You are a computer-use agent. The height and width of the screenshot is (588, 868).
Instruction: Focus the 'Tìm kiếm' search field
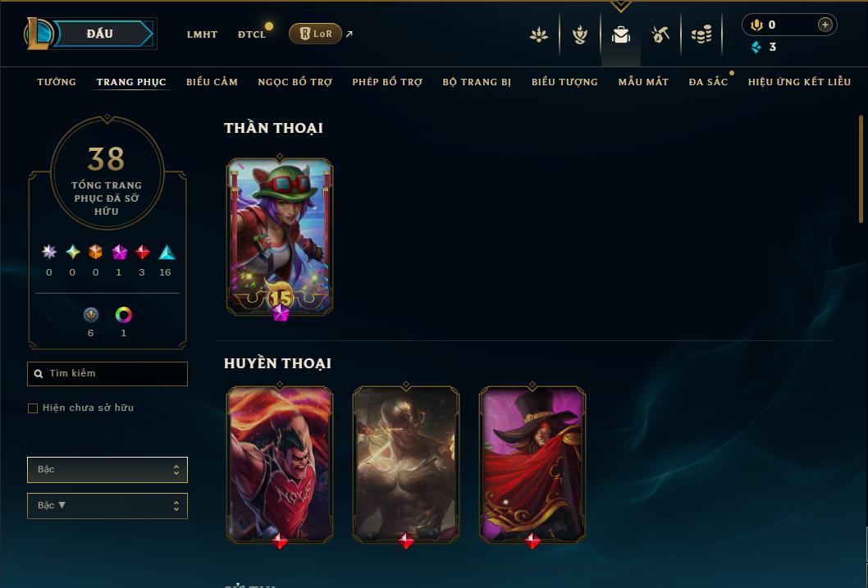(107, 374)
